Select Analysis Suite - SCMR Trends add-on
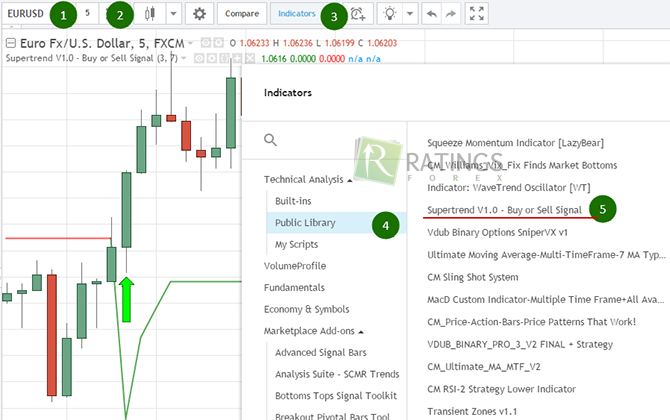Screen dimensions: 670x420 click(337, 374)
